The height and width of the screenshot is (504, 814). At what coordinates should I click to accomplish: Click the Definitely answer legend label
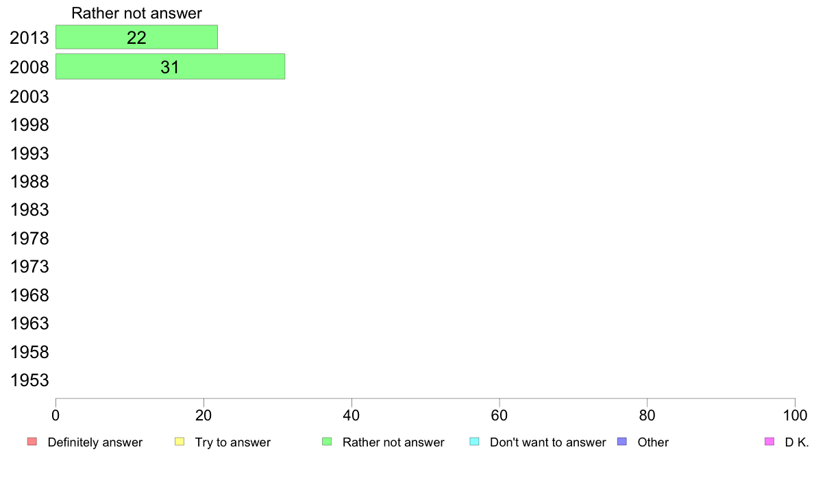coord(95,442)
